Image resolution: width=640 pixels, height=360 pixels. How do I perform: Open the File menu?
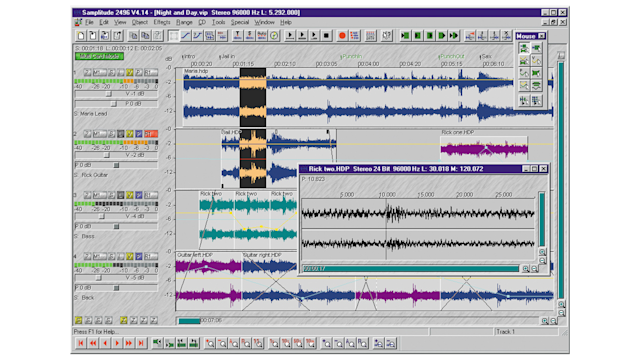pyautogui.click(x=89, y=22)
